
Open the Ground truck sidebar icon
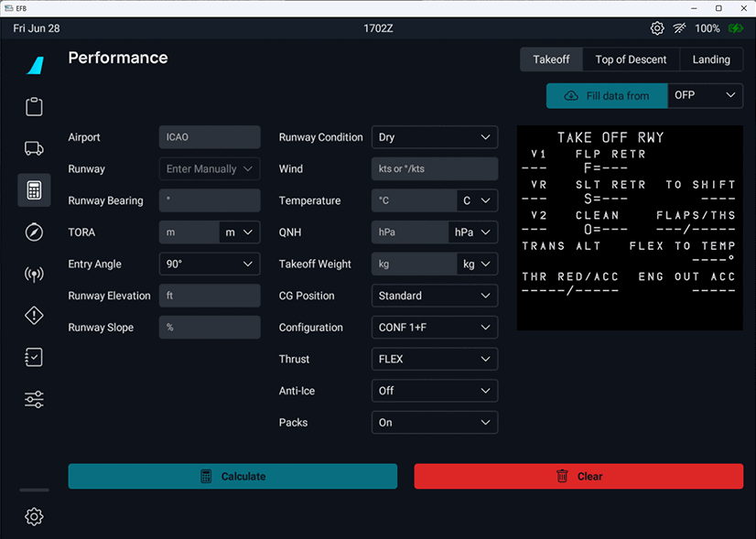34,148
